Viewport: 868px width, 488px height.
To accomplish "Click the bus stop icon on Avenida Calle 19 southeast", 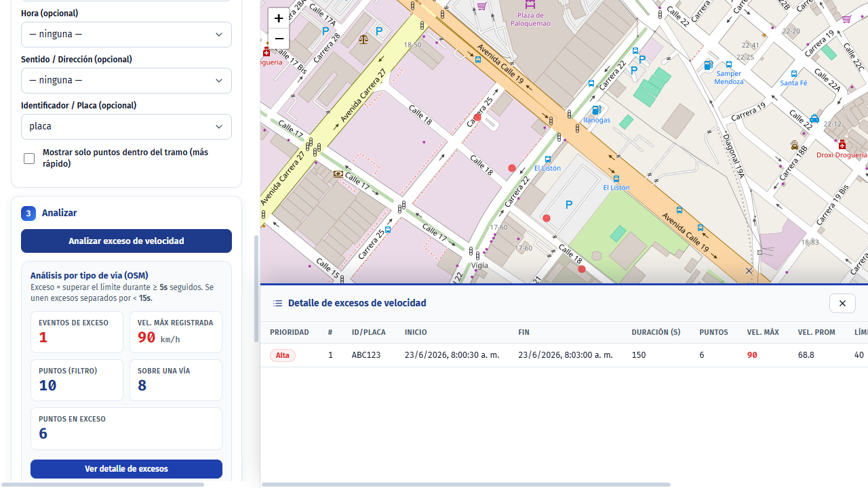I will [701, 228].
